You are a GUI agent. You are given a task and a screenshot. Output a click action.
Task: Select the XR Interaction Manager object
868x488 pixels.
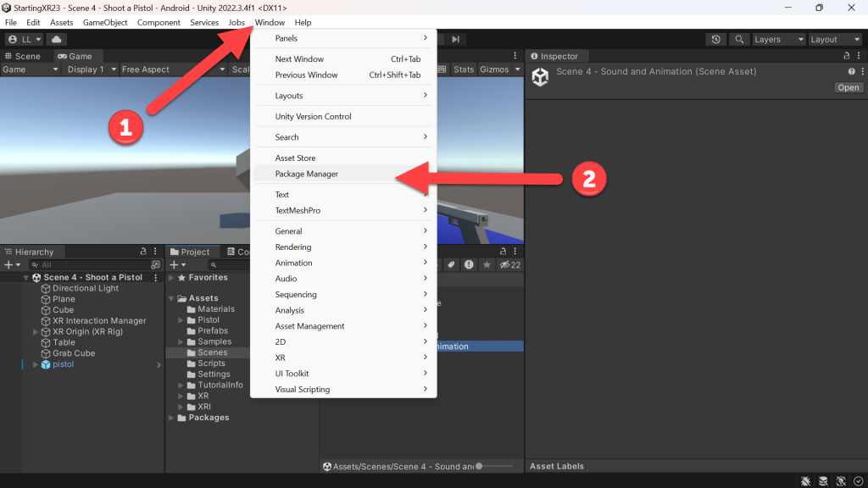pos(99,321)
